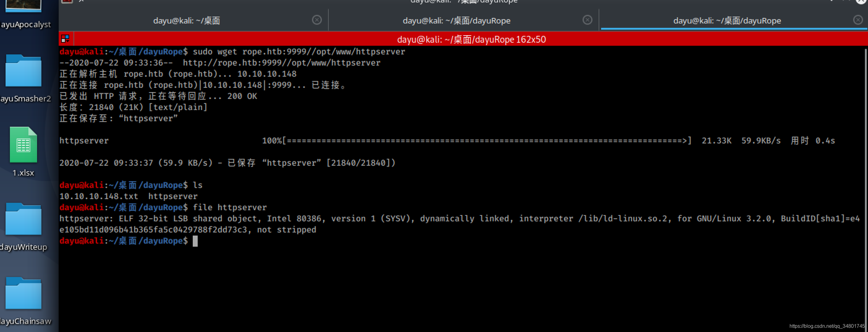
Task: Switch to first terminal tab ~/桌面
Action: click(x=186, y=21)
